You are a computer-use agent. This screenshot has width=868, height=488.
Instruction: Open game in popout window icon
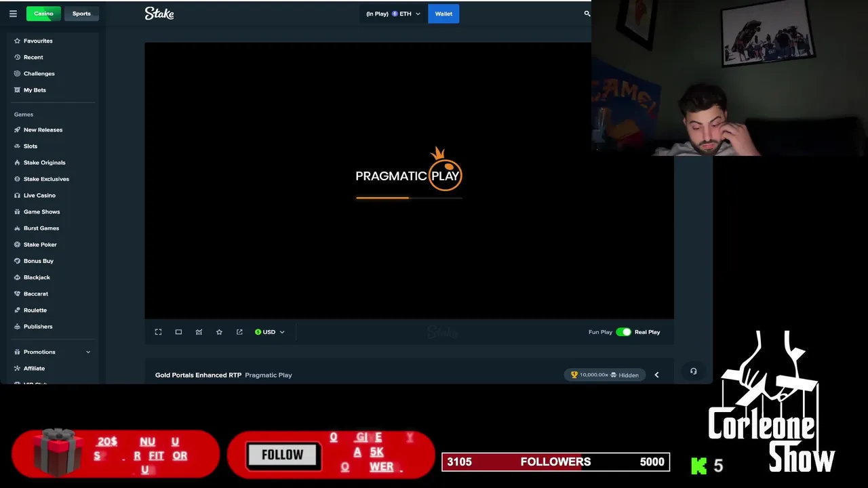click(239, 332)
